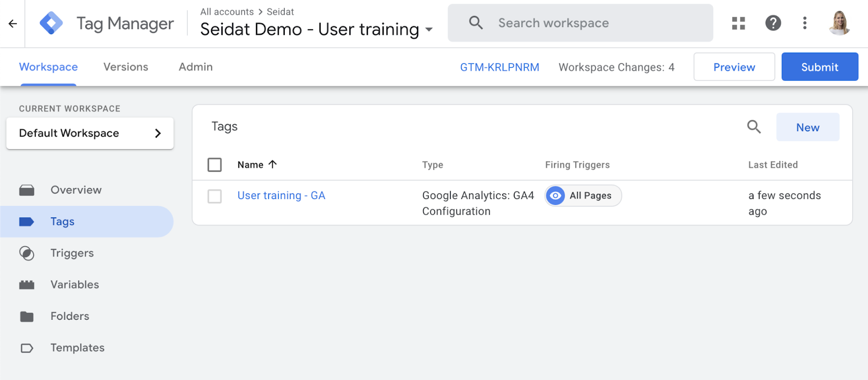The width and height of the screenshot is (868, 380).
Task: Open the three-dot more options menu
Action: pos(805,23)
